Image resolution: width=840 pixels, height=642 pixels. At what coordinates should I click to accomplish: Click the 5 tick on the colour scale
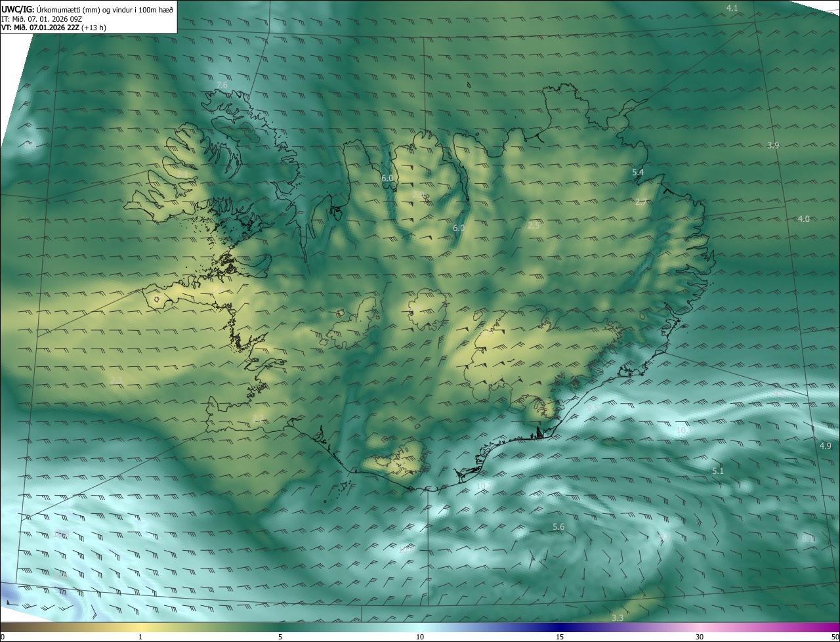[280, 637]
